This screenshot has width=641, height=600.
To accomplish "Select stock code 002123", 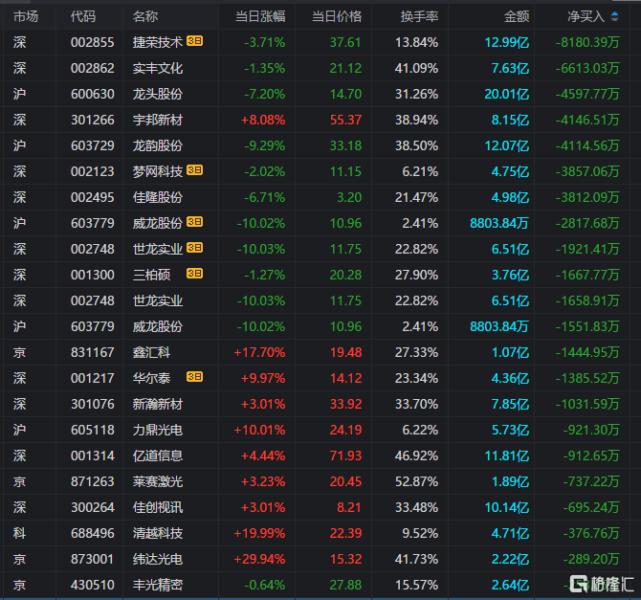I will [x=92, y=172].
